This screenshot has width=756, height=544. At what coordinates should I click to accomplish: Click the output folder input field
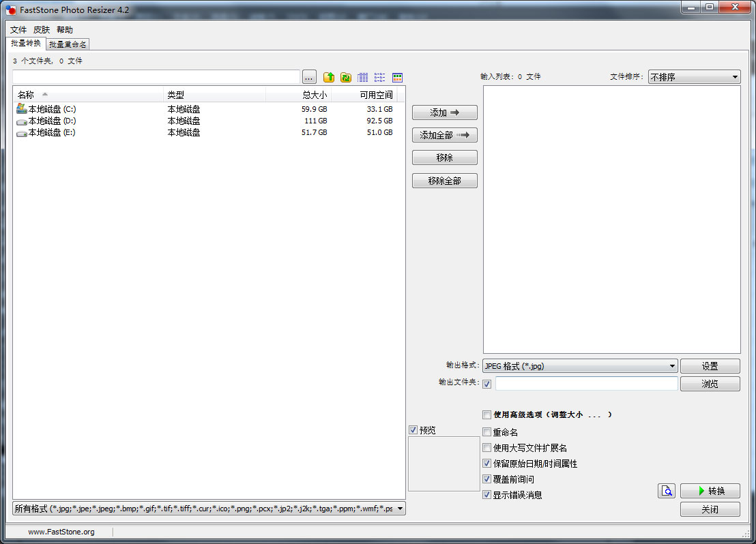tap(586, 384)
